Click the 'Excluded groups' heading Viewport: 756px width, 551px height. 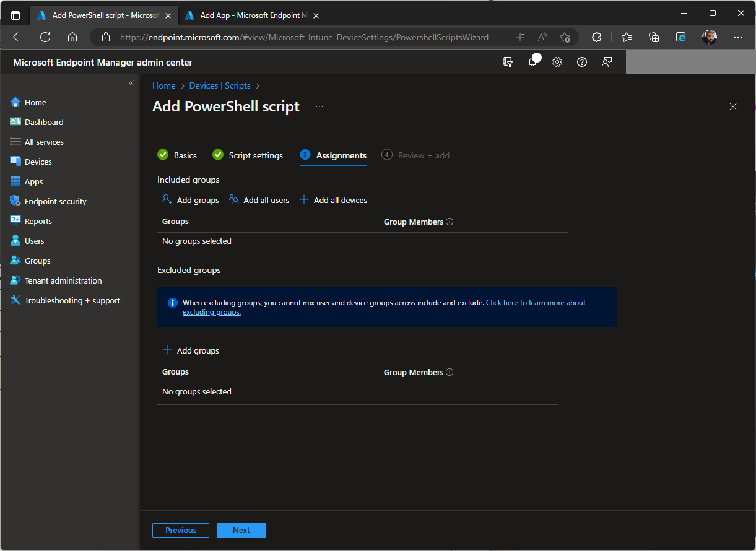[189, 270]
